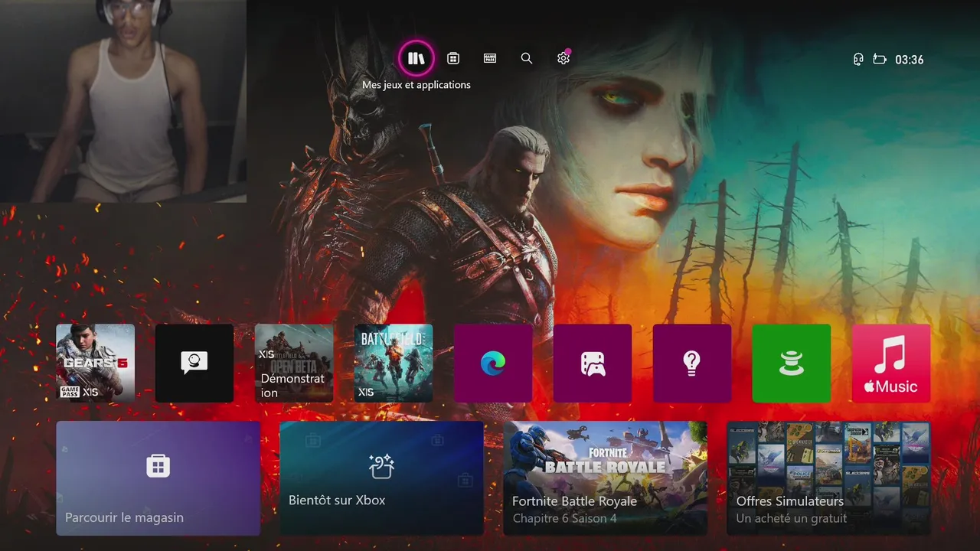980x551 pixels.
Task: Open the Game Pass icon in top bar
Action: [490, 58]
